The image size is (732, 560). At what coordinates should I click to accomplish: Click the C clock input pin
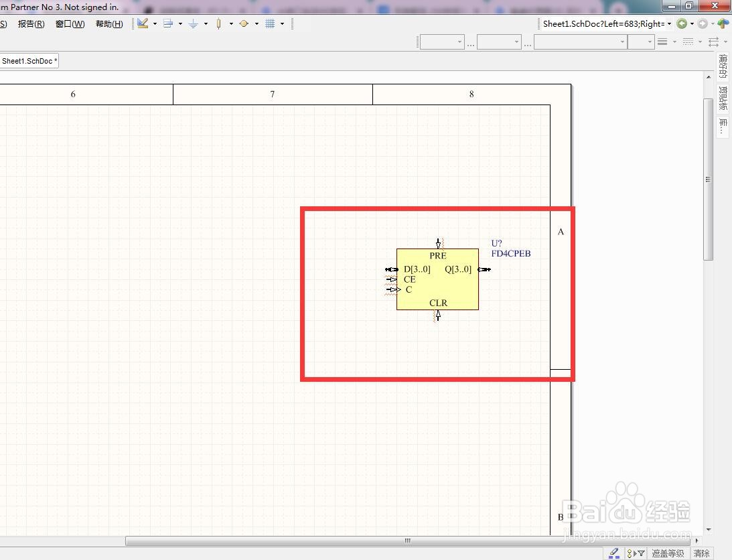point(392,289)
